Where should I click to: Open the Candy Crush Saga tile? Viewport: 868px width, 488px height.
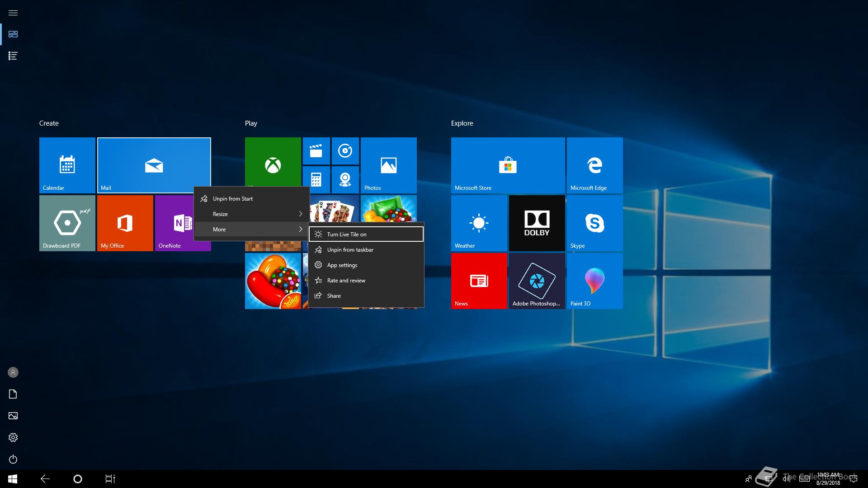(x=273, y=281)
